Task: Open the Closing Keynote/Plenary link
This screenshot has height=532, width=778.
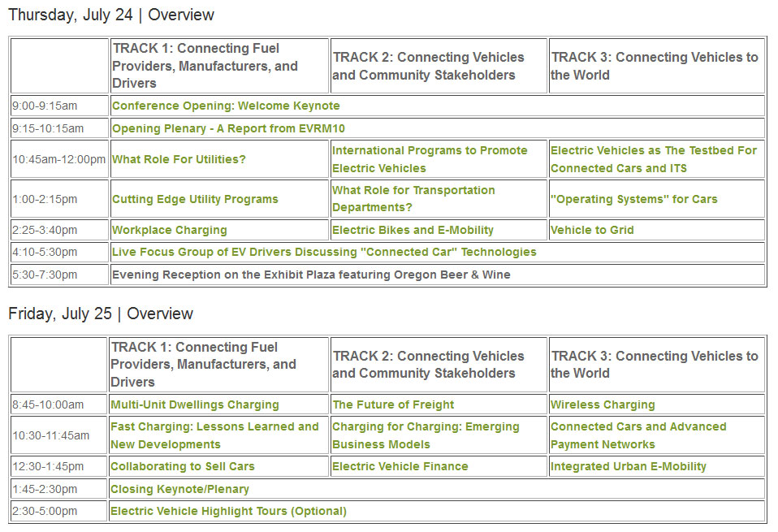Action: (179, 489)
